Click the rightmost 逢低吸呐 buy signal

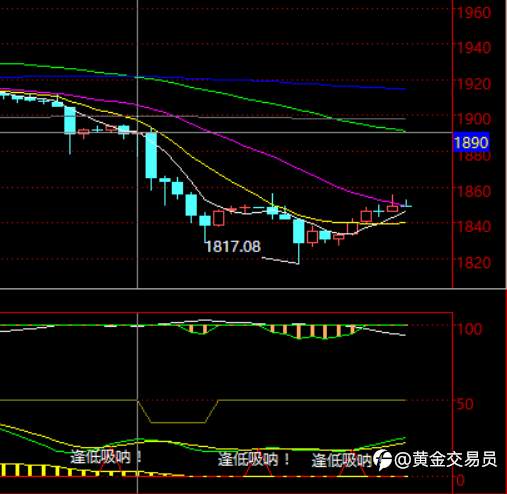342,460
